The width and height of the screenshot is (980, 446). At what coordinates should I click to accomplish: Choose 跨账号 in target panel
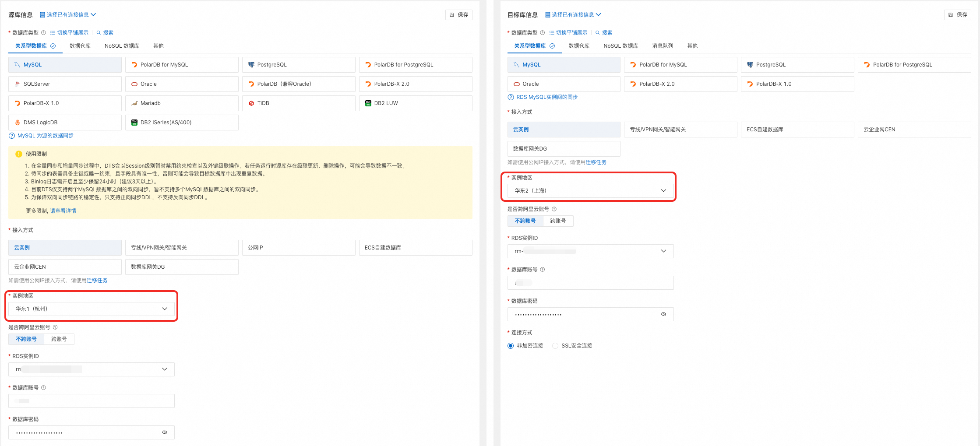click(x=558, y=221)
